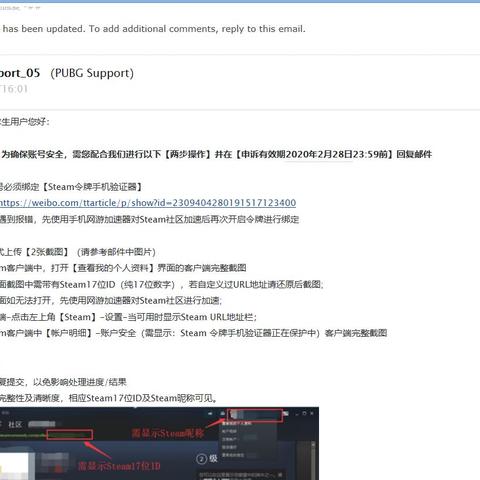Click the line ending with Steam昵称可见

[x=109, y=398]
